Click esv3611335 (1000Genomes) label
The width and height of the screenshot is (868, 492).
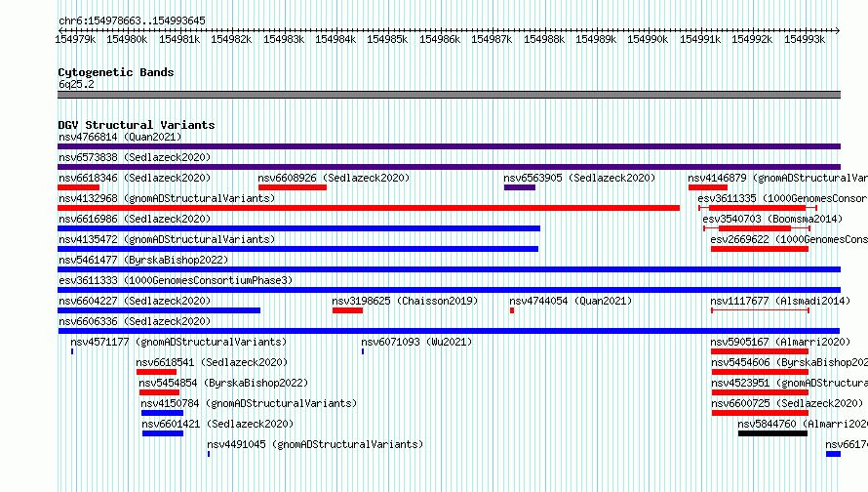click(x=783, y=198)
